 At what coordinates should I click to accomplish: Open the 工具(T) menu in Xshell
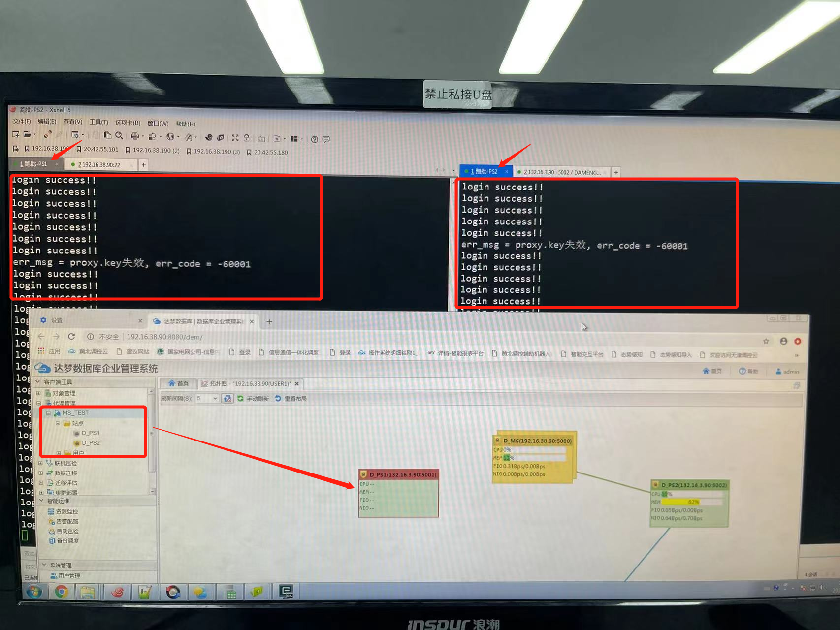pyautogui.click(x=98, y=122)
